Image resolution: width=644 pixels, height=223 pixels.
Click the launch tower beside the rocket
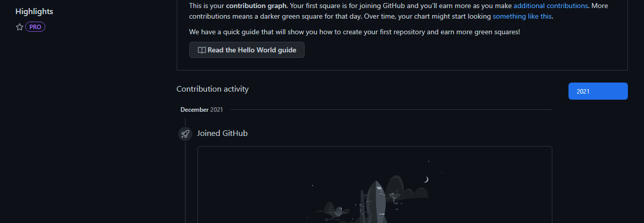[x=362, y=206]
